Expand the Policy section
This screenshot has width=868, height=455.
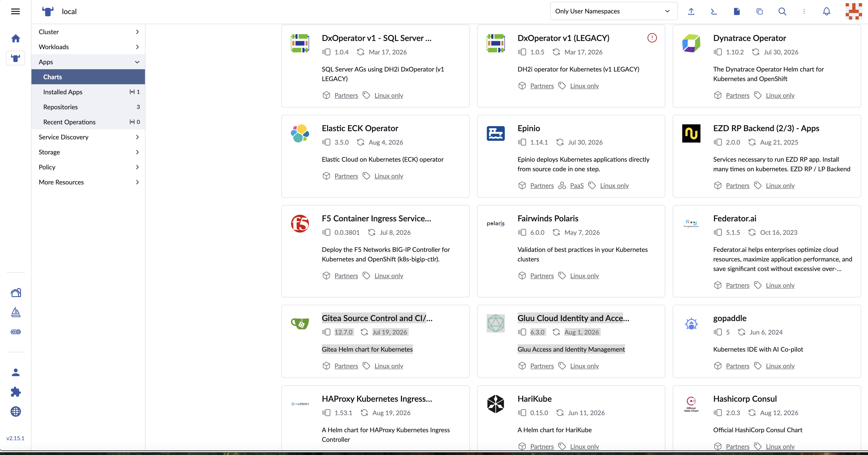88,167
